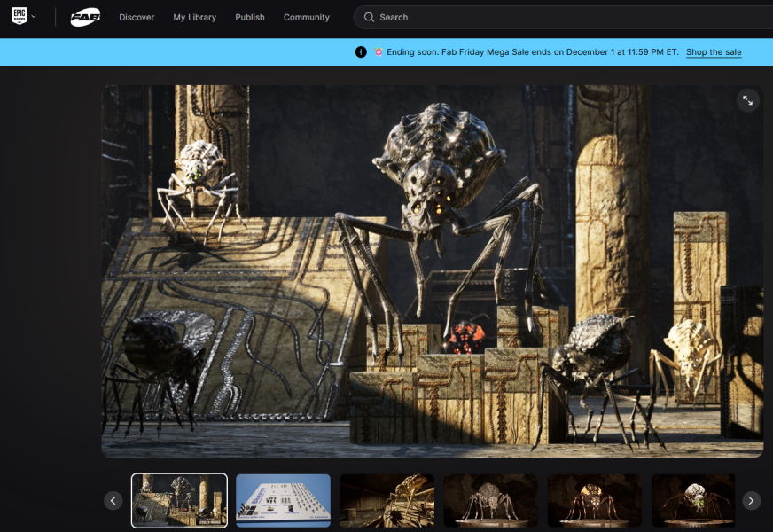Screen dimensions: 773x532
Task: Expand the dropdown chevron beside Epic Games logo
Action: tap(34, 17)
